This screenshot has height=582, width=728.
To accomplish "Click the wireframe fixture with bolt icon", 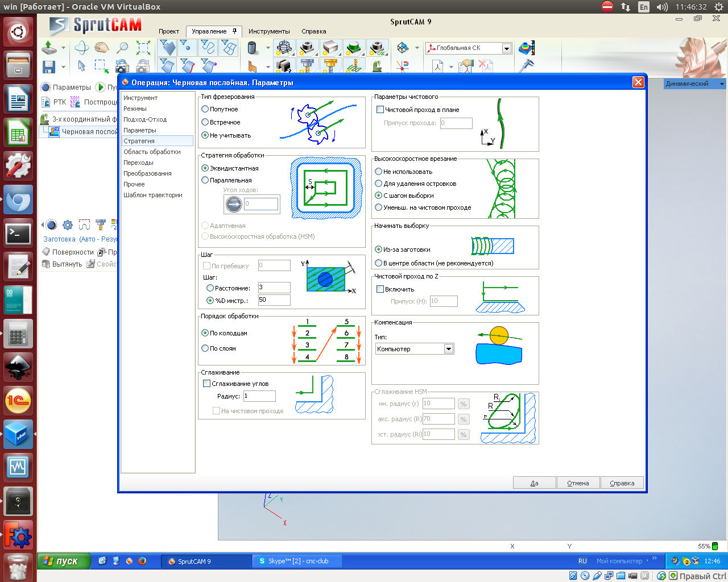I will (285, 48).
